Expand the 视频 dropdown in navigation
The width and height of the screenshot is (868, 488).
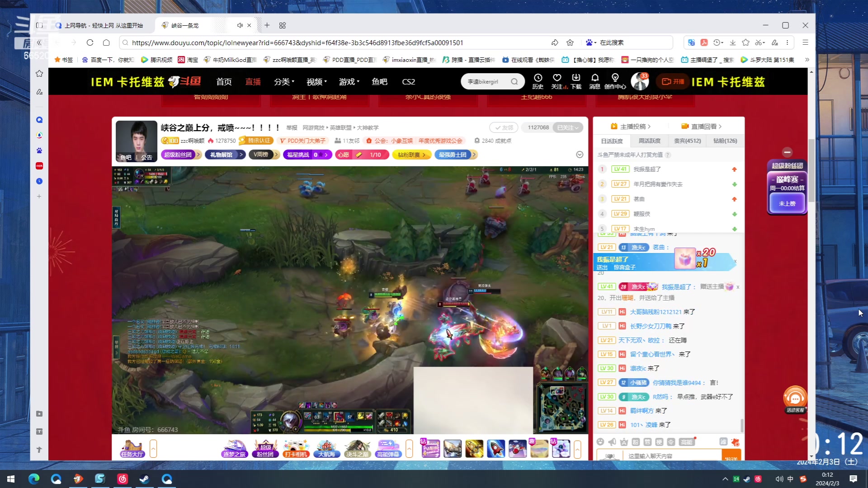[x=316, y=82]
